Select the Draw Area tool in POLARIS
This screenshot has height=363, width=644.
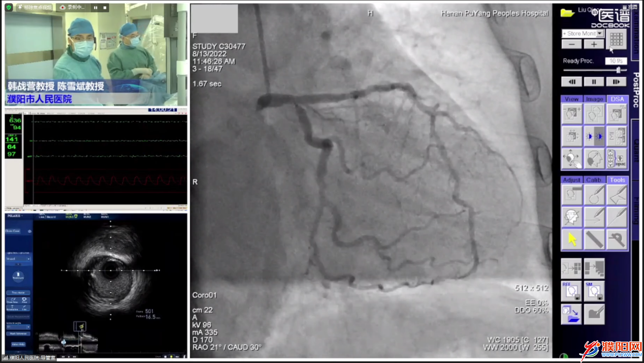click(11, 300)
